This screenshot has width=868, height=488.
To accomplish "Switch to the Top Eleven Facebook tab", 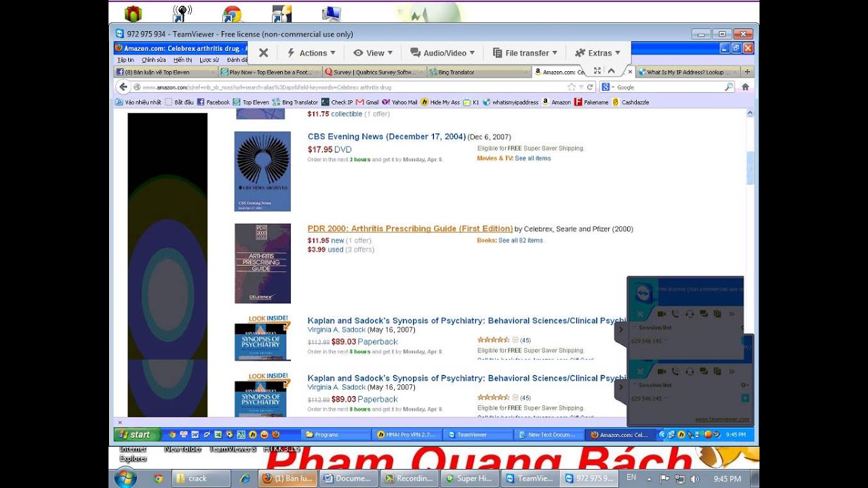I will click(166, 72).
